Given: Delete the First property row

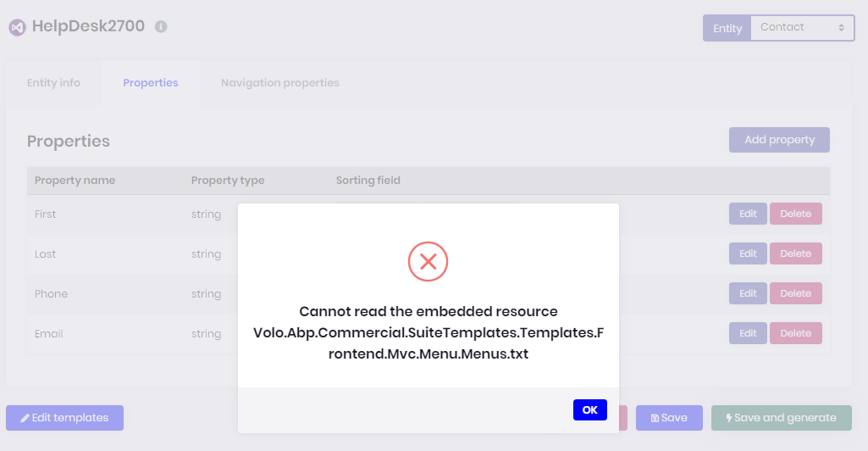Looking at the screenshot, I should point(795,214).
